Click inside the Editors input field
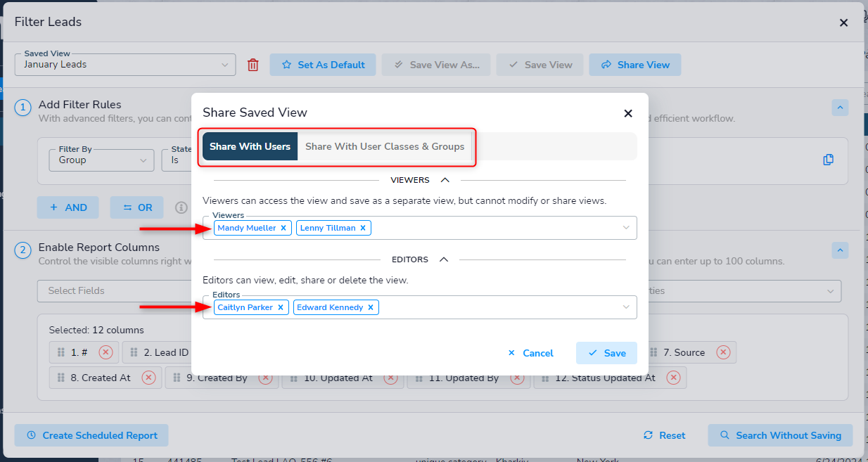The height and width of the screenshot is (462, 868). click(492, 307)
